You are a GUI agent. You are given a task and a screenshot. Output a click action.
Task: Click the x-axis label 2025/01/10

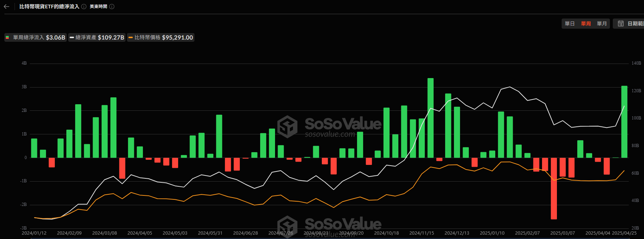click(x=492, y=233)
